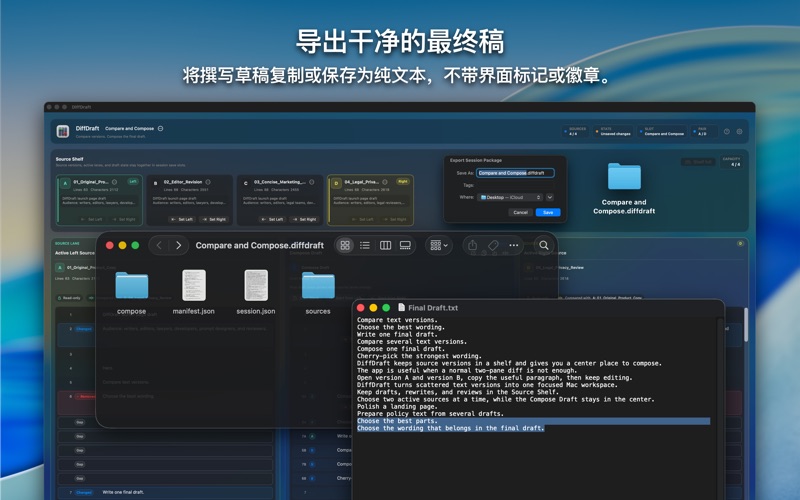Open the Finder share icon

click(x=472, y=245)
